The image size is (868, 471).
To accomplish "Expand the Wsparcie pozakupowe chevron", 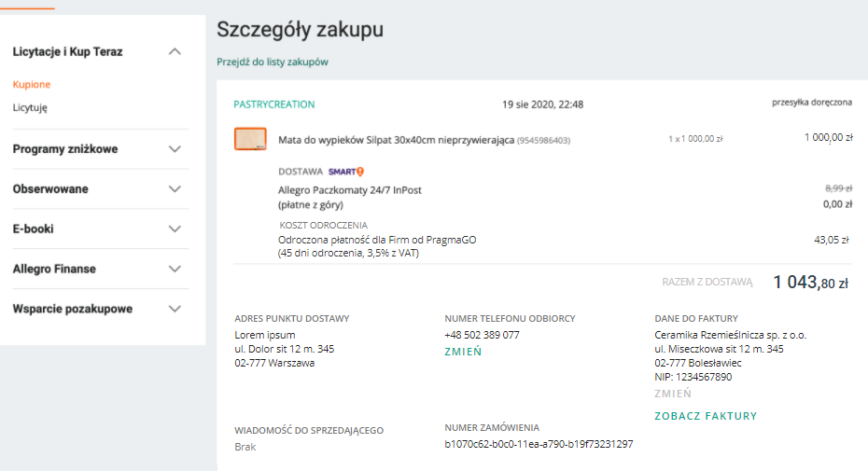I will 175,309.
